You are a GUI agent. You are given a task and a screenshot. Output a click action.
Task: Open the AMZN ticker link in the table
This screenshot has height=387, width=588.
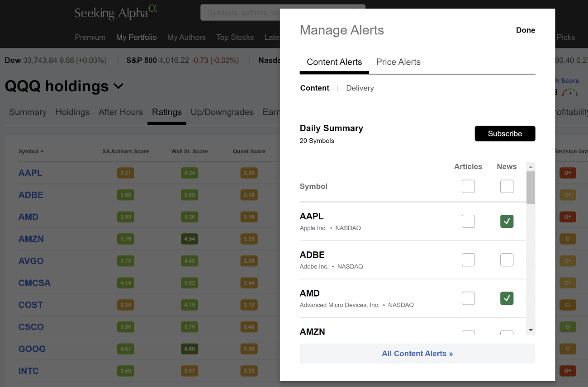(x=31, y=239)
